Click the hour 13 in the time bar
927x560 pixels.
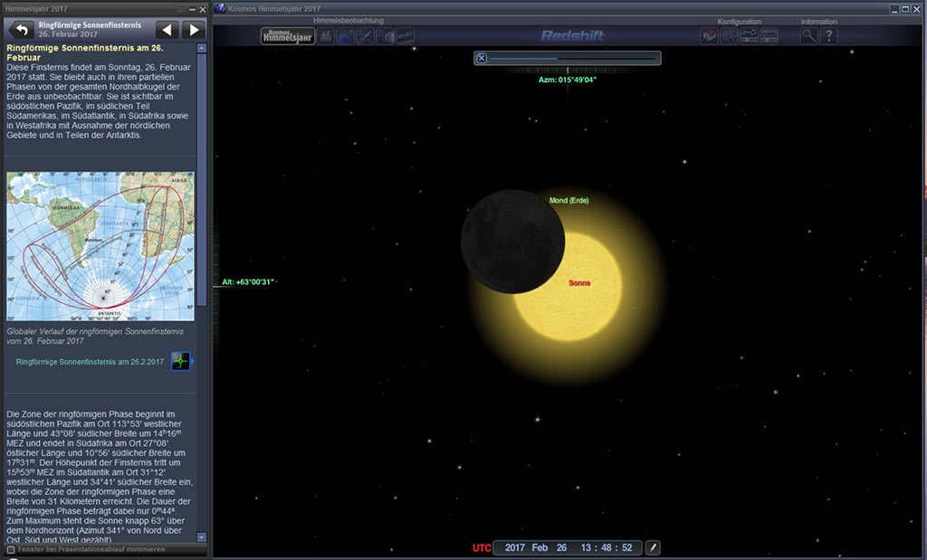pyautogui.click(x=586, y=547)
